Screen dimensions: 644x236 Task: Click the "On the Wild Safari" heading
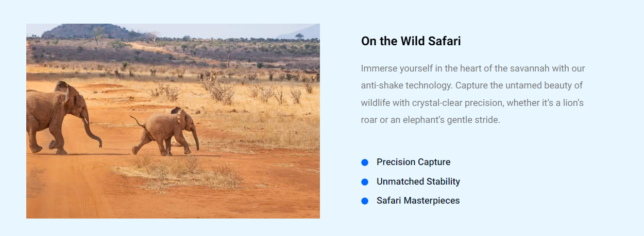pyautogui.click(x=411, y=41)
